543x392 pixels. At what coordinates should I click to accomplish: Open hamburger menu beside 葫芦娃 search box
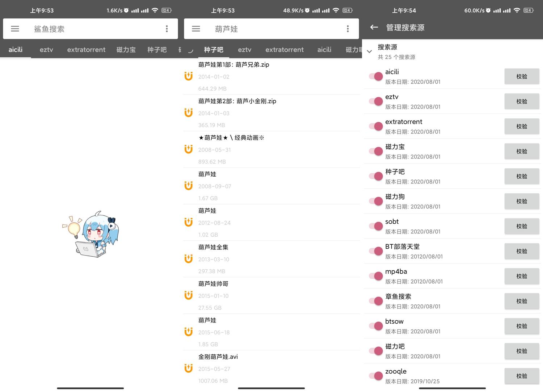click(x=196, y=29)
